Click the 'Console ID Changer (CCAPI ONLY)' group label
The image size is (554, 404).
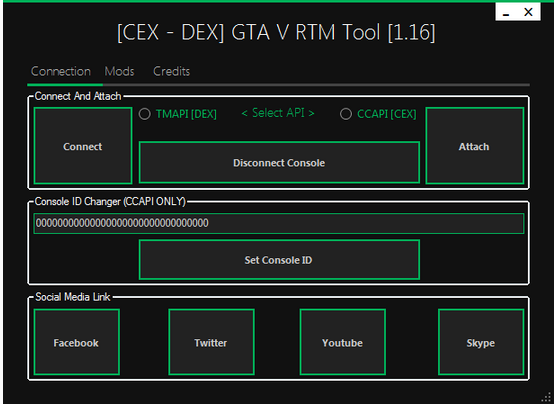click(x=110, y=201)
